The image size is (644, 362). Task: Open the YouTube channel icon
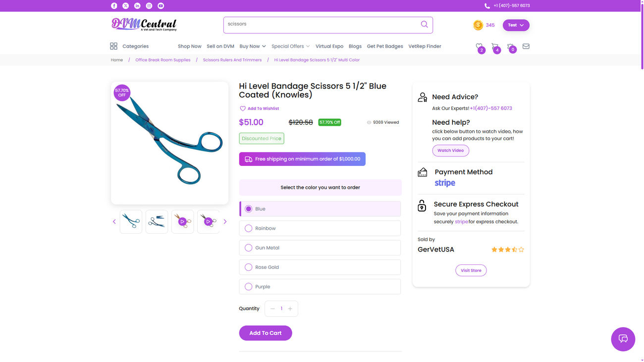(x=161, y=6)
